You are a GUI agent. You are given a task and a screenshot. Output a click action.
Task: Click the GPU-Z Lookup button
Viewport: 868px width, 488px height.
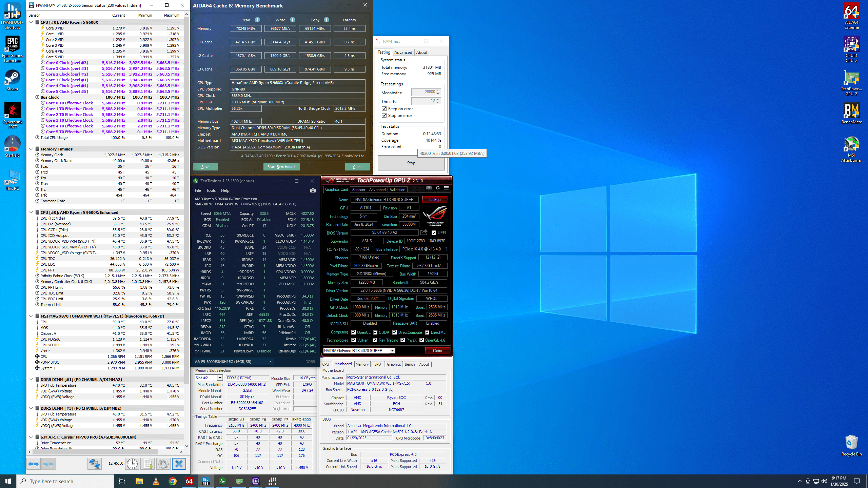tap(434, 200)
